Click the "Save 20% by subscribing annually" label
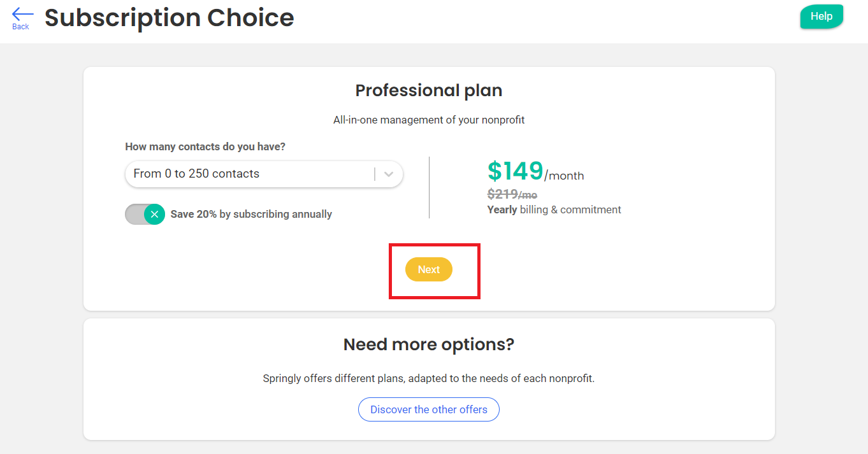 pos(251,215)
